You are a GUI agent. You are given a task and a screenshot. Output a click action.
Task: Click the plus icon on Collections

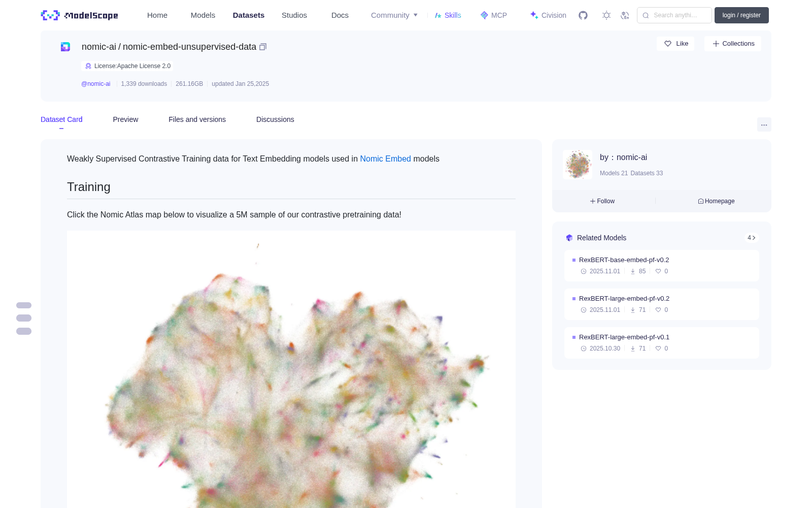point(716,44)
